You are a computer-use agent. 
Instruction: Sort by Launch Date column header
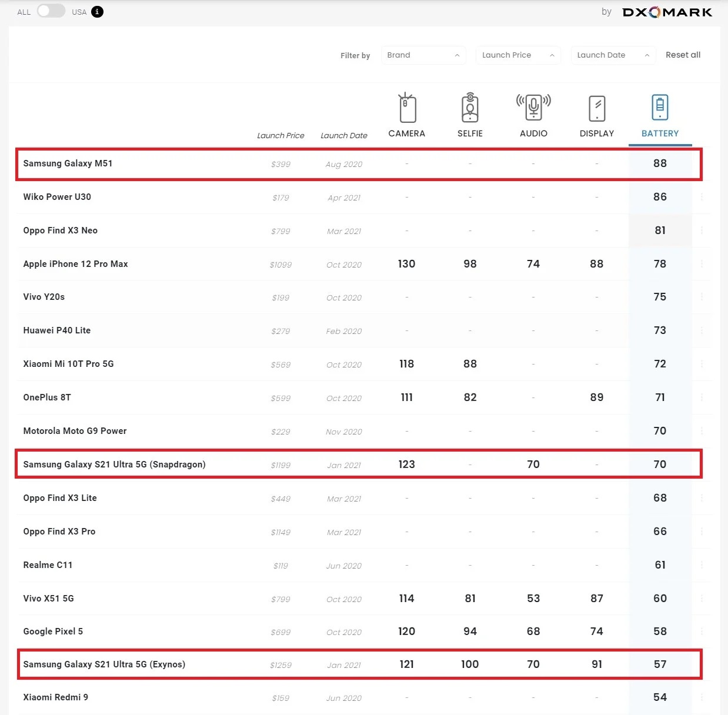click(344, 135)
